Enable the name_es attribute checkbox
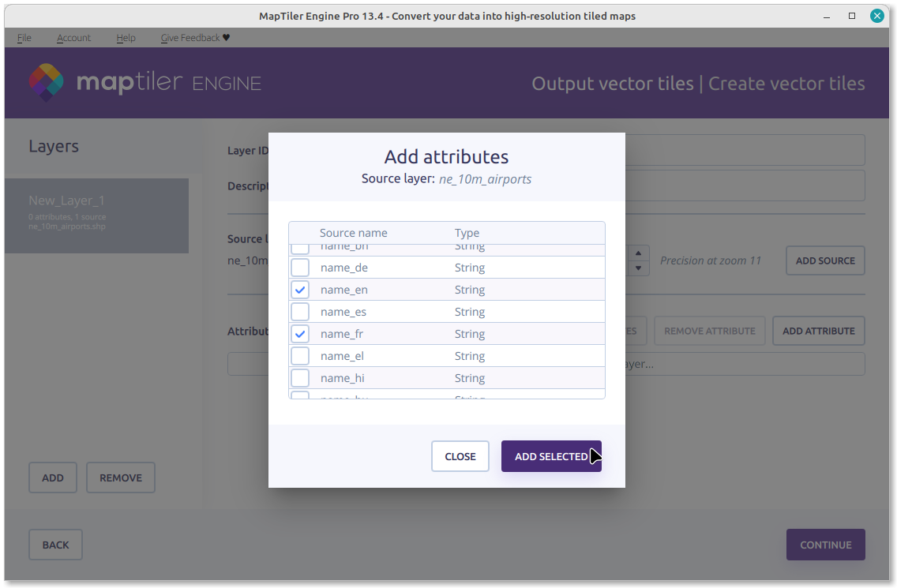897x588 pixels. coord(300,312)
